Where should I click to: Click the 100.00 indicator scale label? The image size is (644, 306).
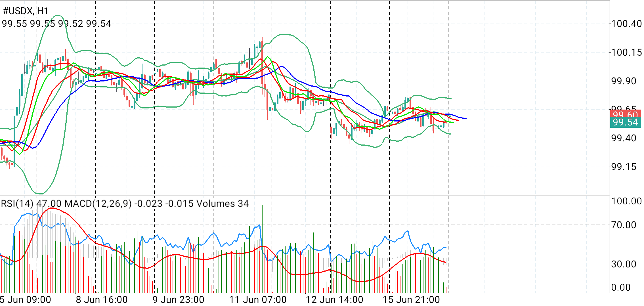pos(626,201)
